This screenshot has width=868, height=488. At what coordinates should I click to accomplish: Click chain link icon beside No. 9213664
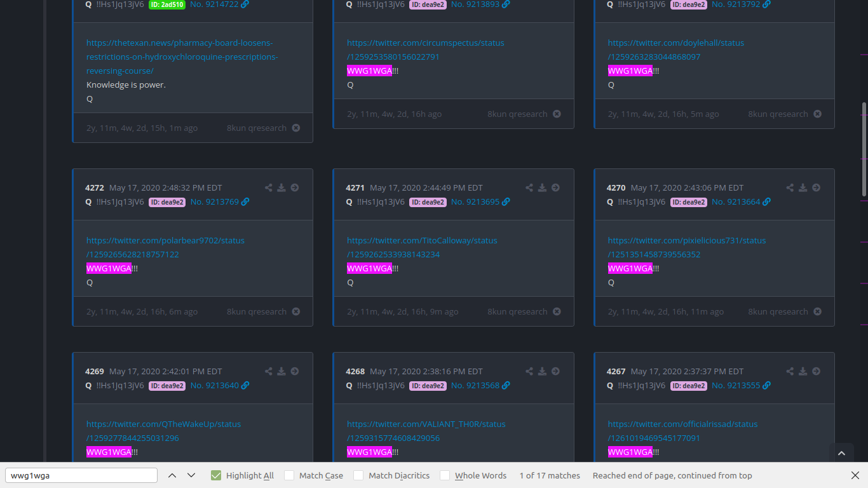(x=766, y=201)
